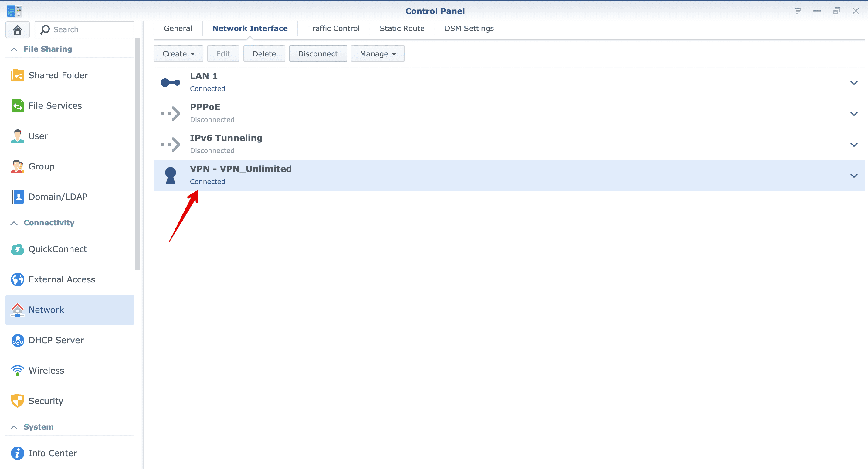Open Wireless settings via wifi icon

(18, 370)
